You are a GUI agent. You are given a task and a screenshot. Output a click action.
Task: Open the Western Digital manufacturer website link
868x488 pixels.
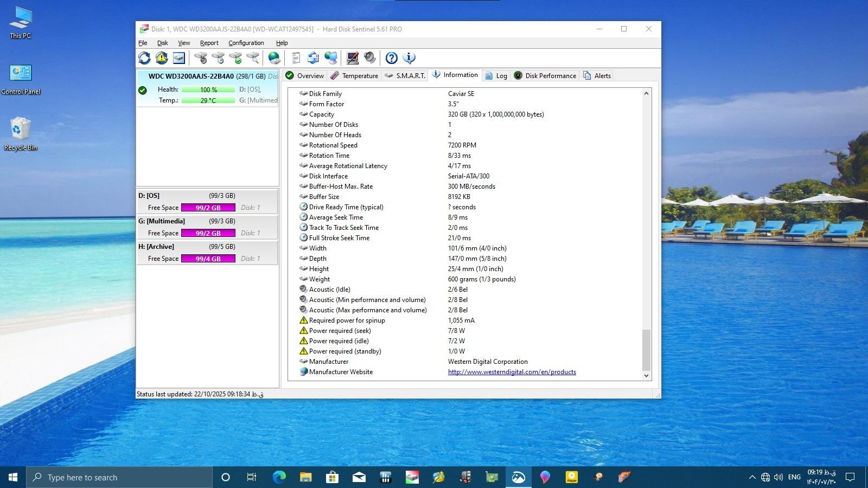[x=512, y=372]
